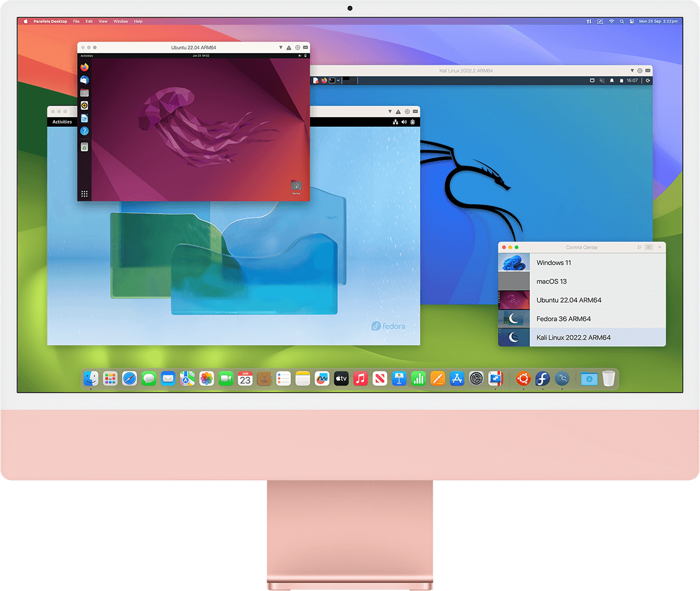Click the macOS 13 VM thumbnail

pos(513,281)
